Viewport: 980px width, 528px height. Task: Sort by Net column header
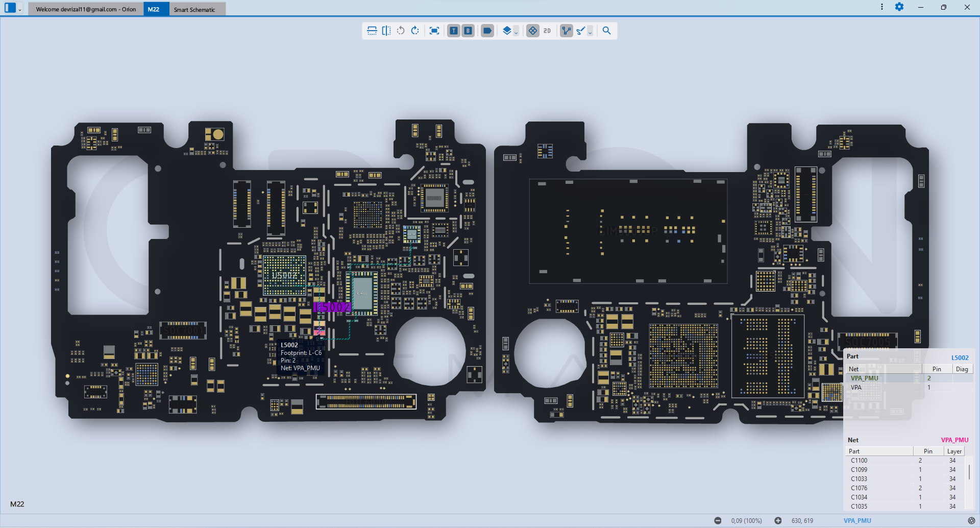coord(884,369)
